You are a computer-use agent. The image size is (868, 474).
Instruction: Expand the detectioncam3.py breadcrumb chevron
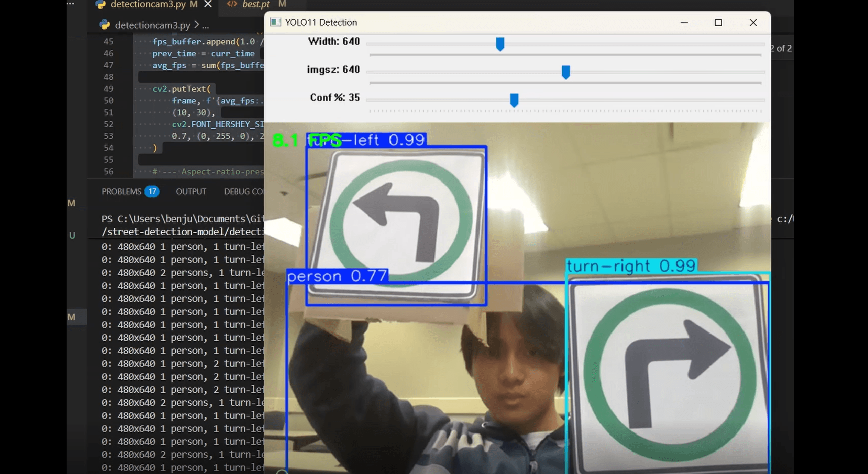(197, 25)
